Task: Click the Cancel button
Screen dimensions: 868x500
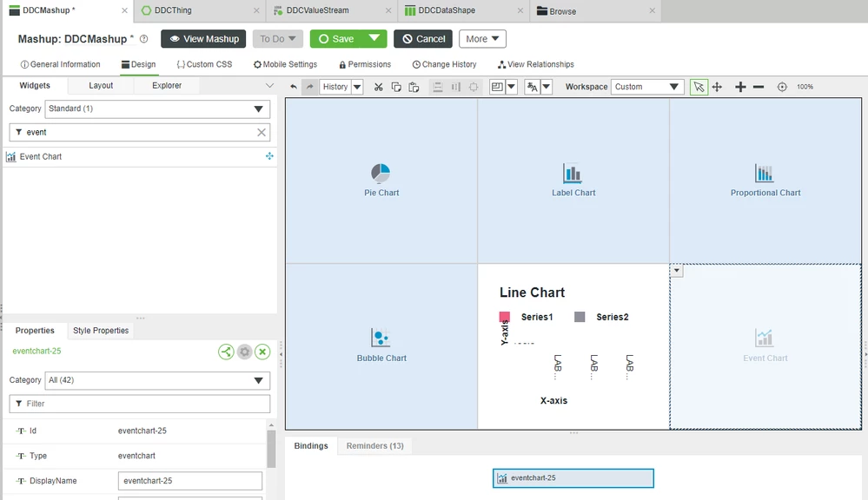Action: coord(423,39)
